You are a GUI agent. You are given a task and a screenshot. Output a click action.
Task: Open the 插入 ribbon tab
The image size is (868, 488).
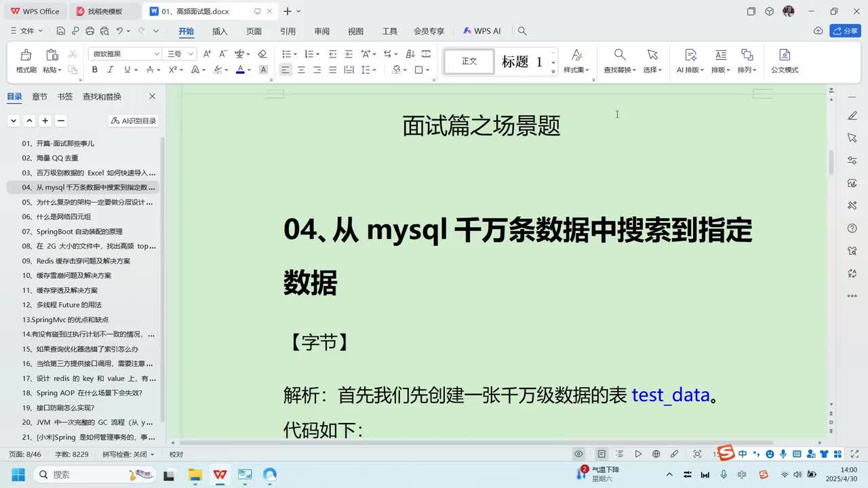[x=220, y=31]
